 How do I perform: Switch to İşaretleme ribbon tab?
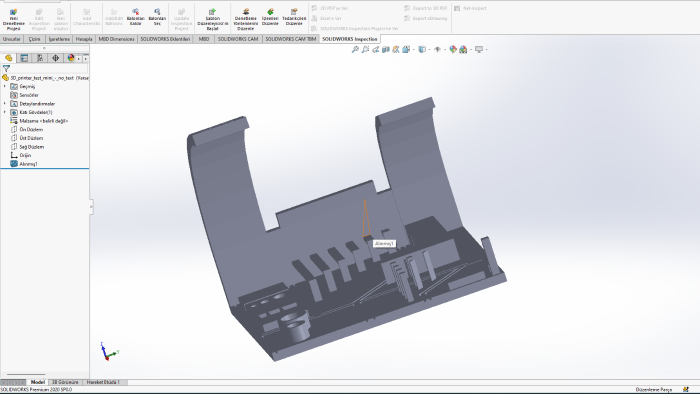[x=59, y=39]
